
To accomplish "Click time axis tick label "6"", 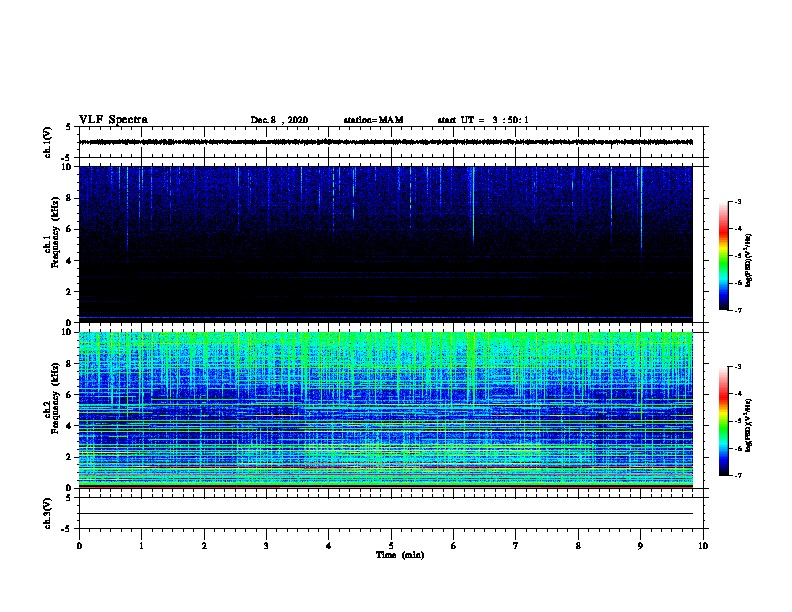I will pos(454,546).
